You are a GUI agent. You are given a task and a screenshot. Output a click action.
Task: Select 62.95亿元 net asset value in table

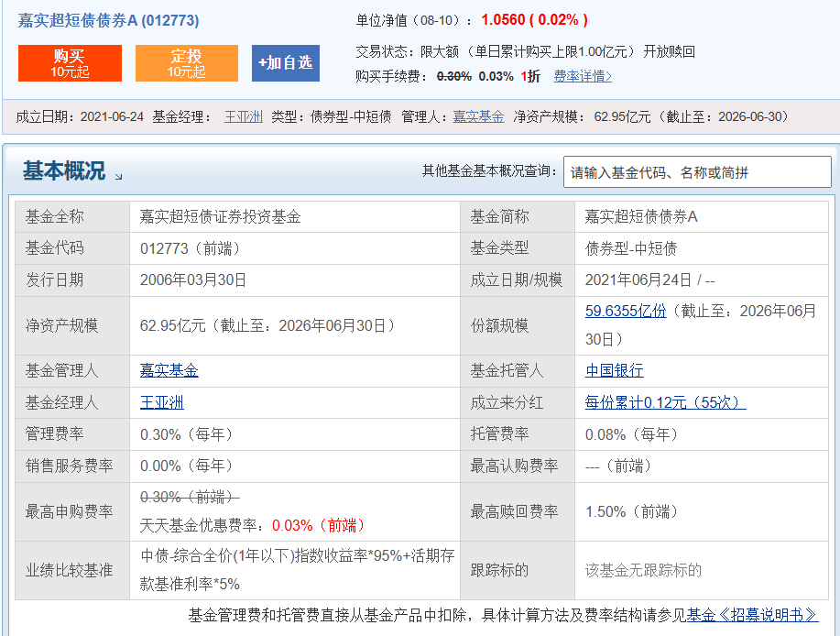click(x=269, y=325)
